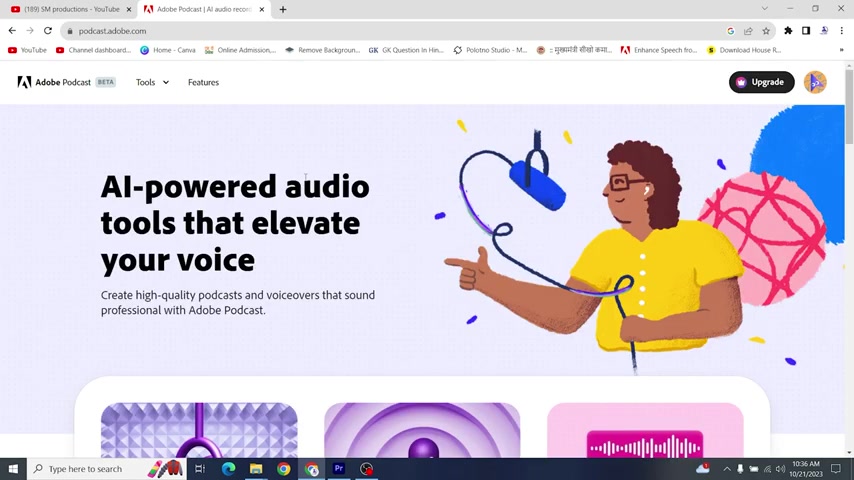The height and width of the screenshot is (480, 854).
Task: Click the Adobe Podcast logo
Action: pyautogui.click(x=54, y=82)
